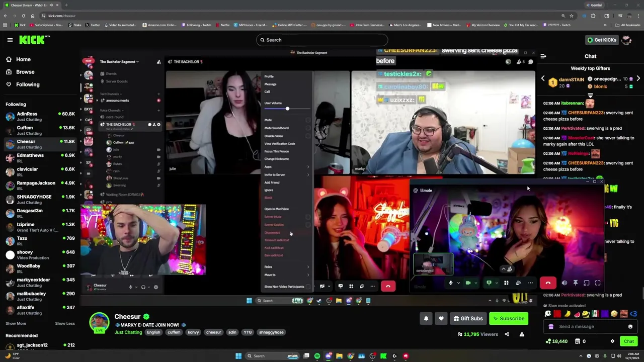Open the announcments Discord channel
This screenshot has height=362, width=644.
click(x=117, y=101)
